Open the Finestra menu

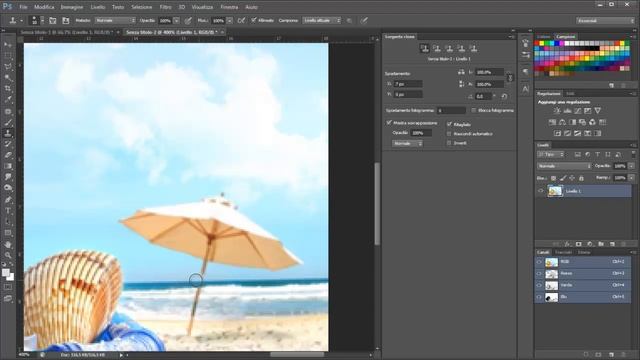pyautogui.click(x=229, y=7)
